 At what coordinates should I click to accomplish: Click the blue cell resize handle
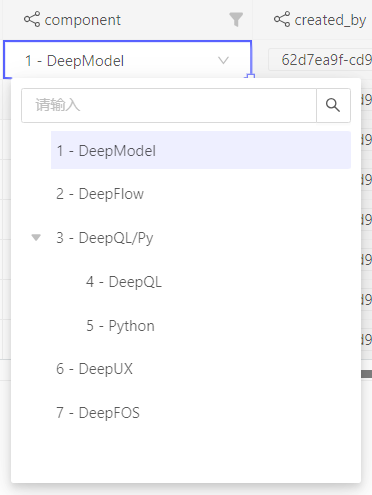coord(250,77)
